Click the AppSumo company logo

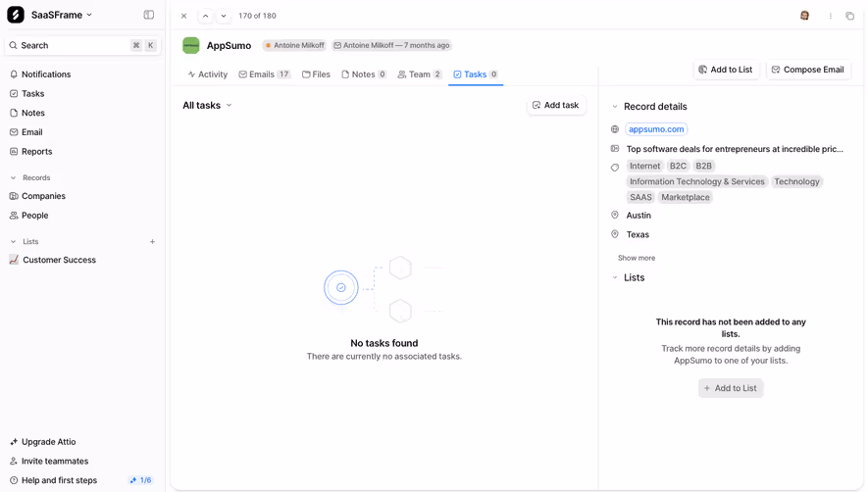click(191, 45)
